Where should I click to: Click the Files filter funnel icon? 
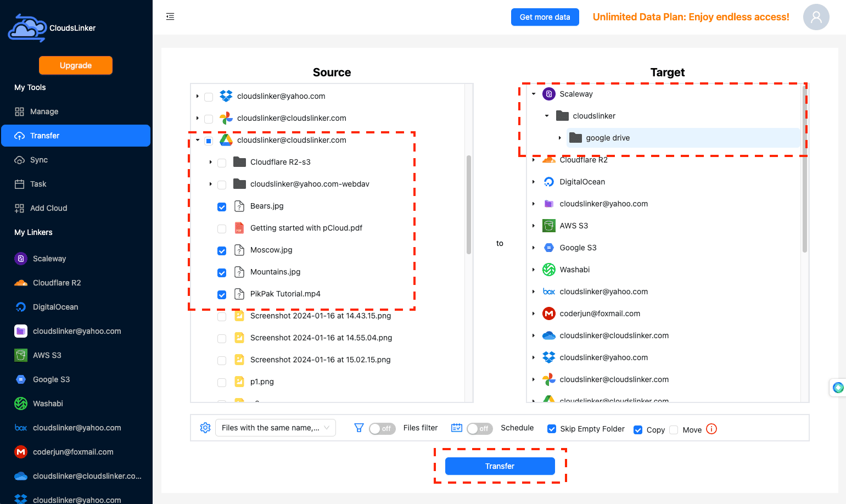pyautogui.click(x=359, y=428)
